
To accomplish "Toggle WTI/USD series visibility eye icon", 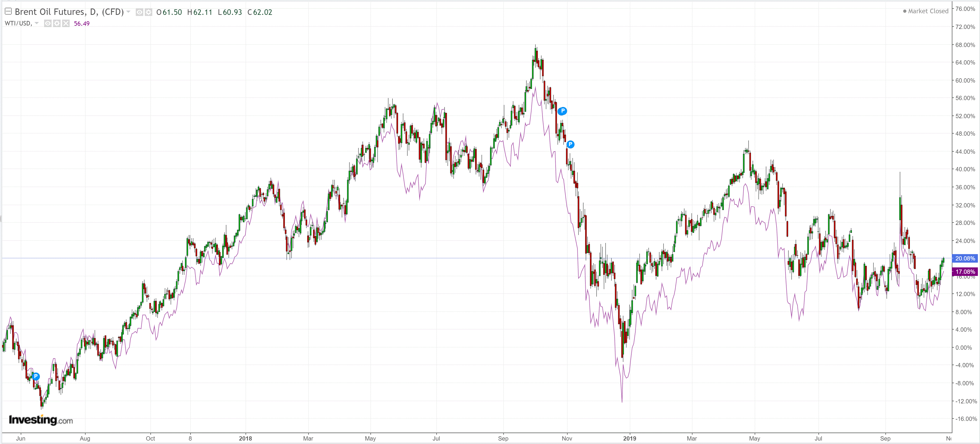I will click(48, 24).
